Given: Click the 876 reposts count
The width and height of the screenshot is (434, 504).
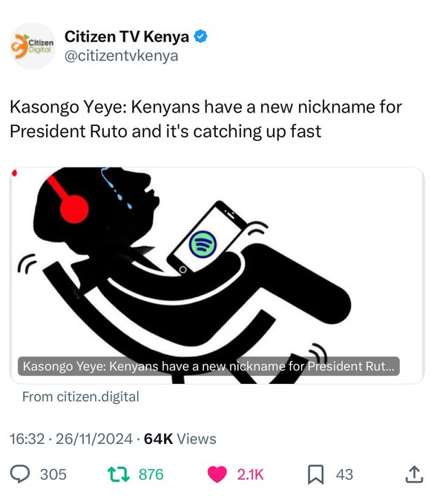Looking at the screenshot, I should pos(151,474).
